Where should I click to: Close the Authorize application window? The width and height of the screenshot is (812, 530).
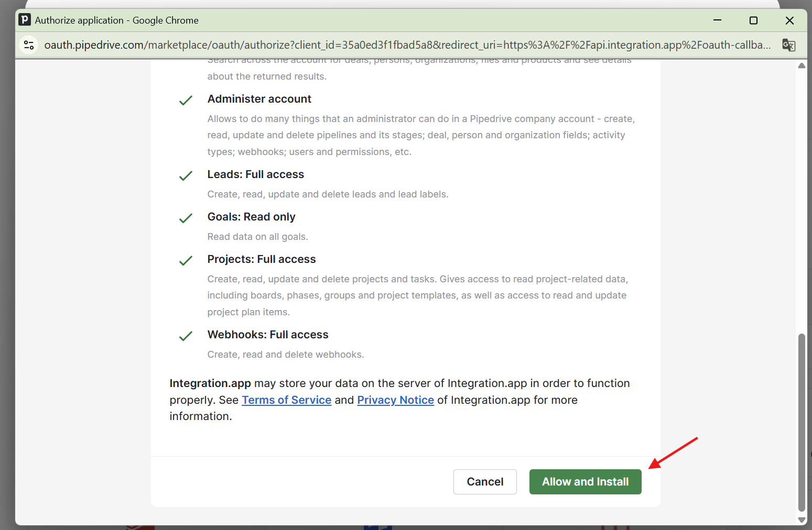click(789, 20)
